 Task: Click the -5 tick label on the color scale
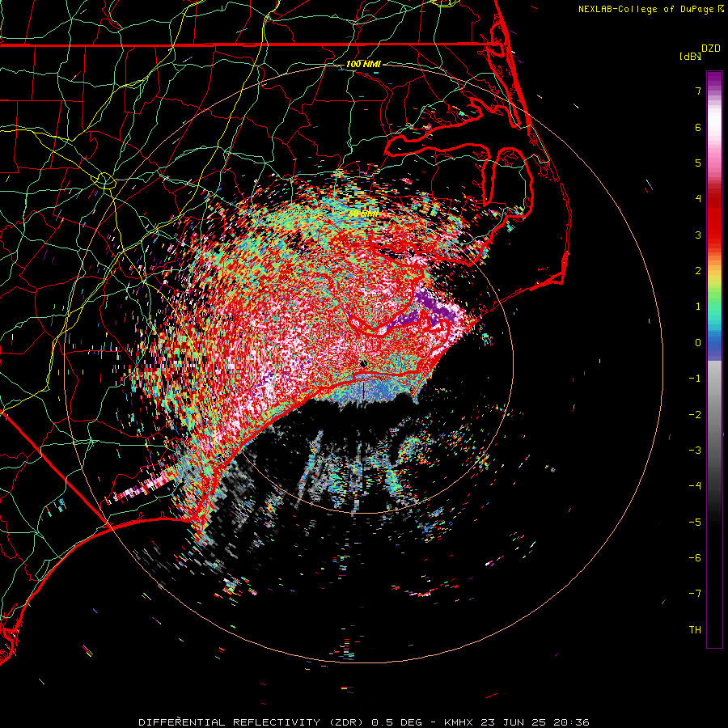[695, 523]
